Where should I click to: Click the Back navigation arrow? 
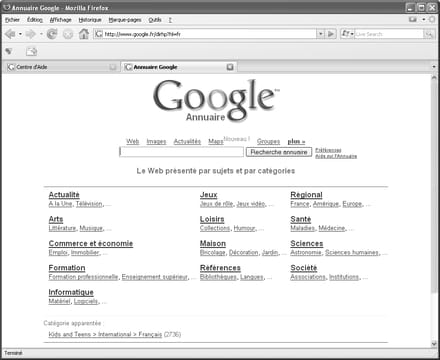(10, 34)
